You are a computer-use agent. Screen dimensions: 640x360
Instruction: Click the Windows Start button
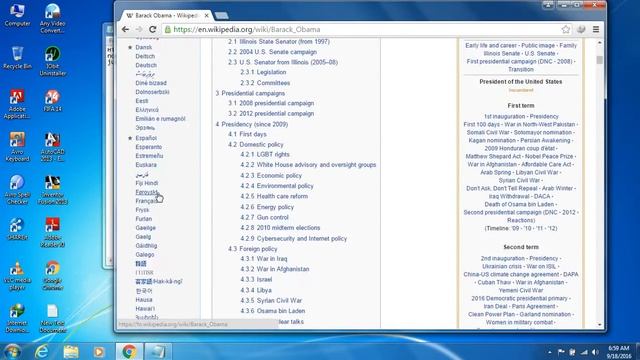pos(12,351)
